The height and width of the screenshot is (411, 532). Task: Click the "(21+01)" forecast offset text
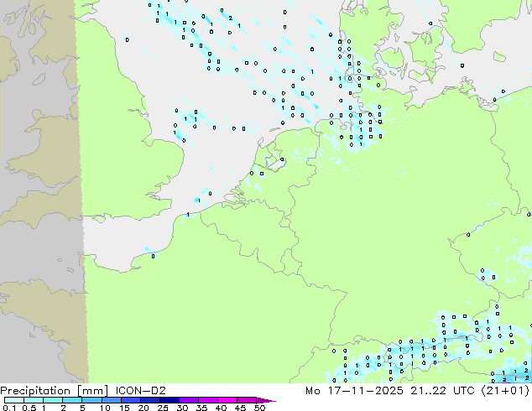505,391
